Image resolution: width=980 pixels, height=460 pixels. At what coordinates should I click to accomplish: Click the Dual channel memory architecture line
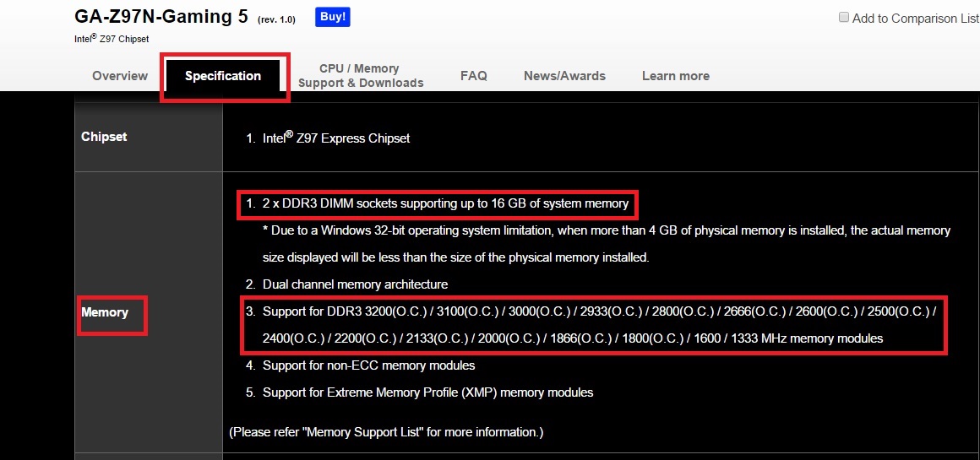pos(355,284)
